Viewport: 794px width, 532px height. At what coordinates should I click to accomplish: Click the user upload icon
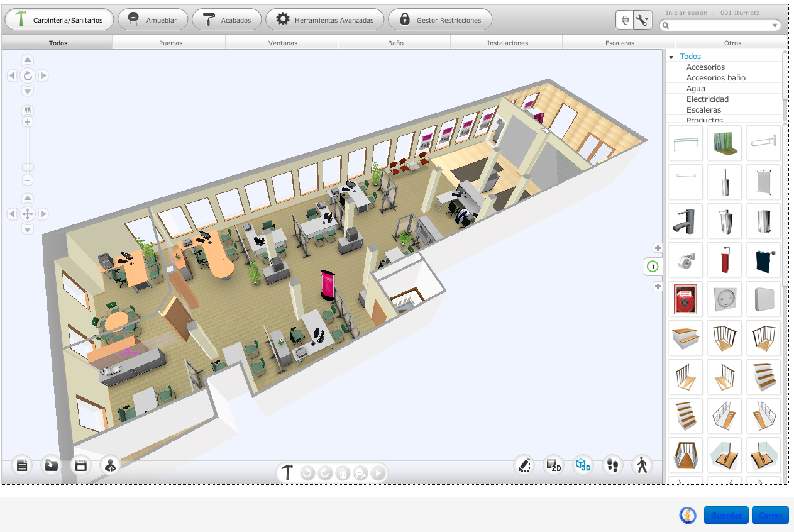click(x=110, y=465)
